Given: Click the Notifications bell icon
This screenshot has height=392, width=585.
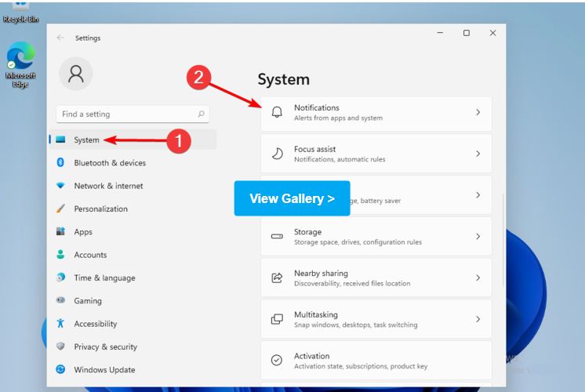Looking at the screenshot, I should [x=277, y=112].
